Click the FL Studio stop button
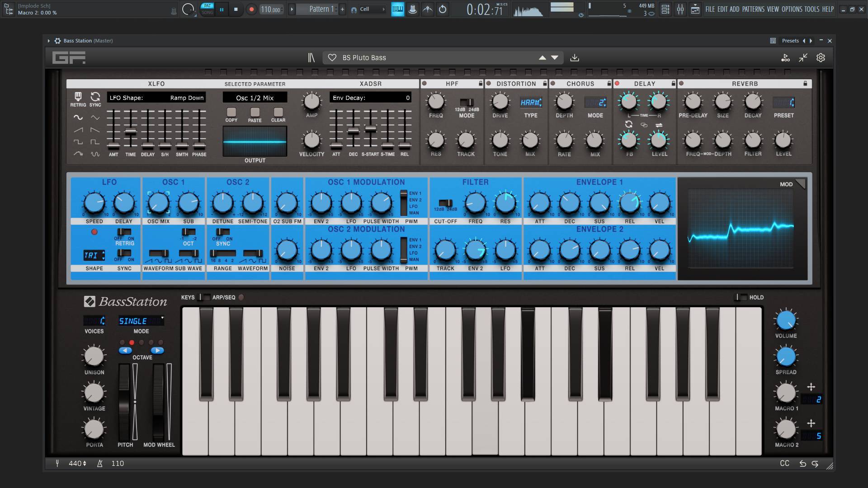The width and height of the screenshot is (868, 488). (236, 9)
